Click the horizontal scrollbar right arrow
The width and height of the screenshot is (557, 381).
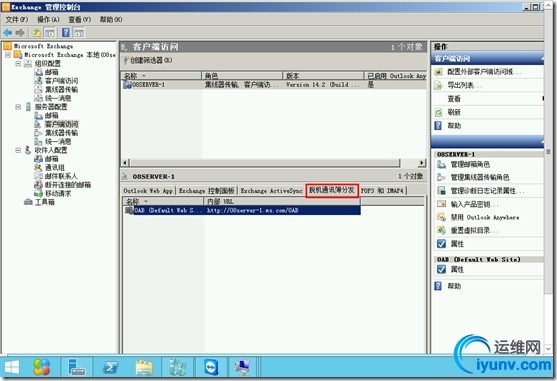tap(421, 163)
